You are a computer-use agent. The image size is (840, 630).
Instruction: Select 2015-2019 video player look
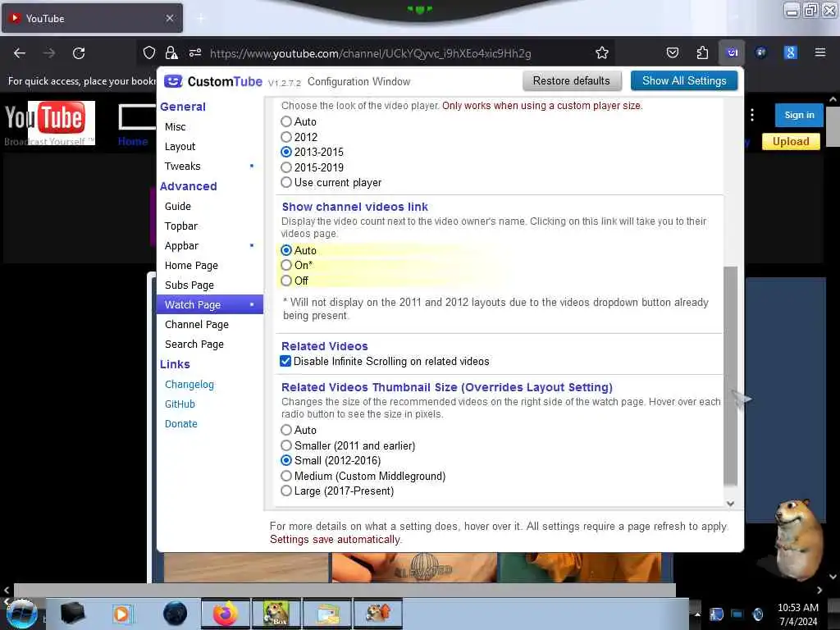[x=286, y=167]
